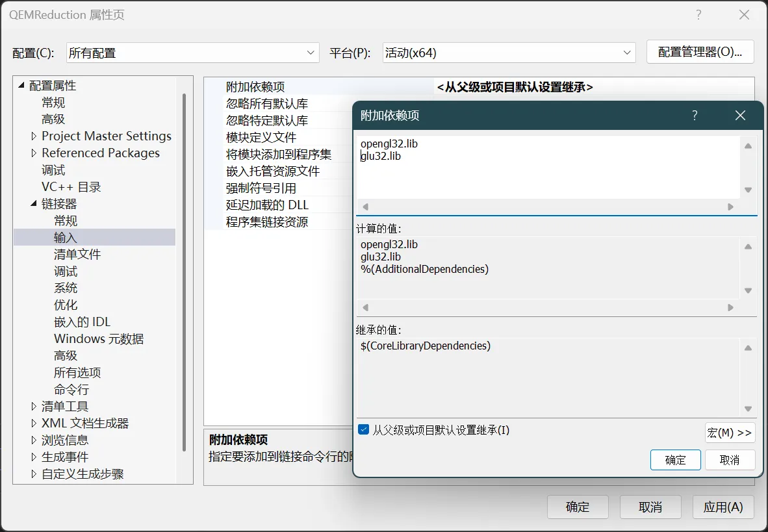Image resolution: width=768 pixels, height=532 pixels.
Task: Collapse the 链接器 tree node
Action: [34, 204]
